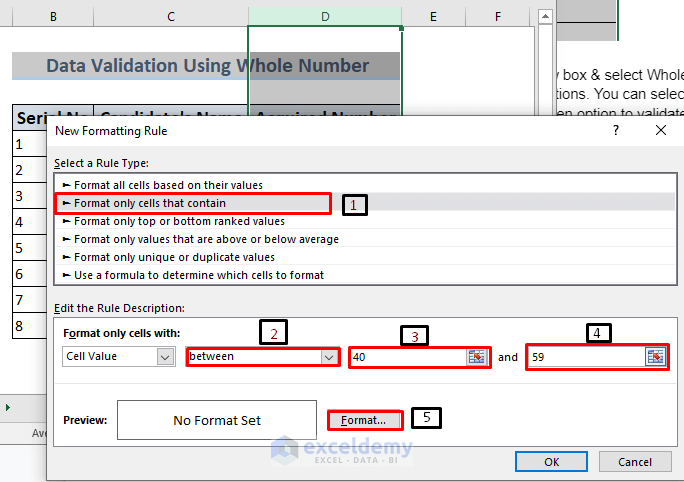Click Serial No cell with value 3
This screenshot has width=684, height=482.
click(30, 196)
